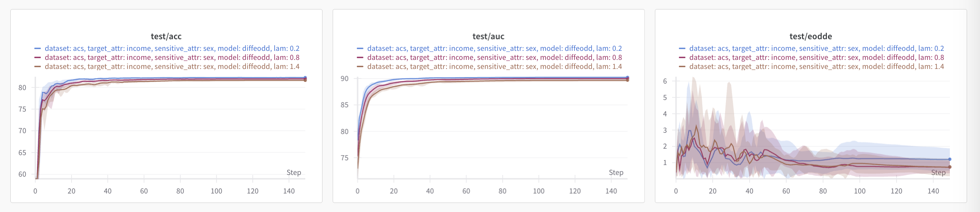This screenshot has height=212, width=980.
Task: Click the test/eodde chart title
Action: pos(810,36)
